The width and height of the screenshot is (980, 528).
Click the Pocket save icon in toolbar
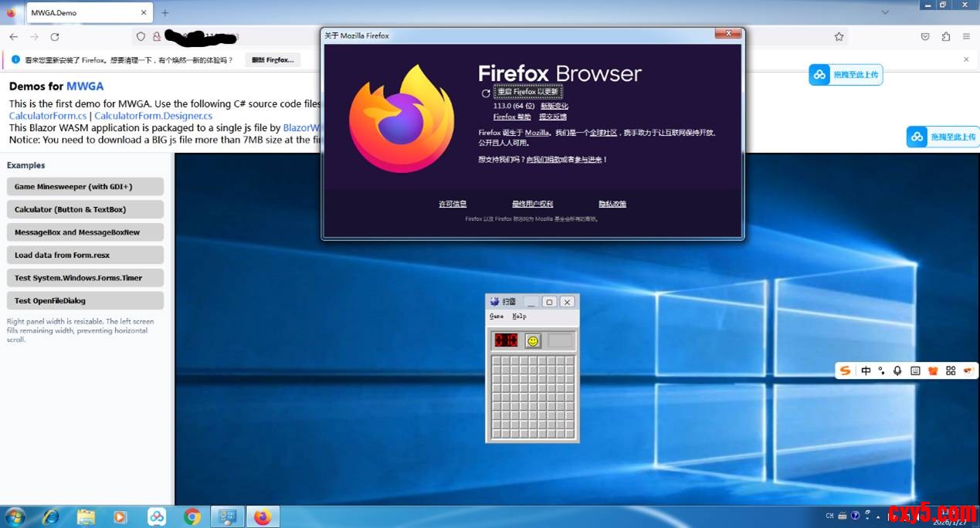[925, 36]
